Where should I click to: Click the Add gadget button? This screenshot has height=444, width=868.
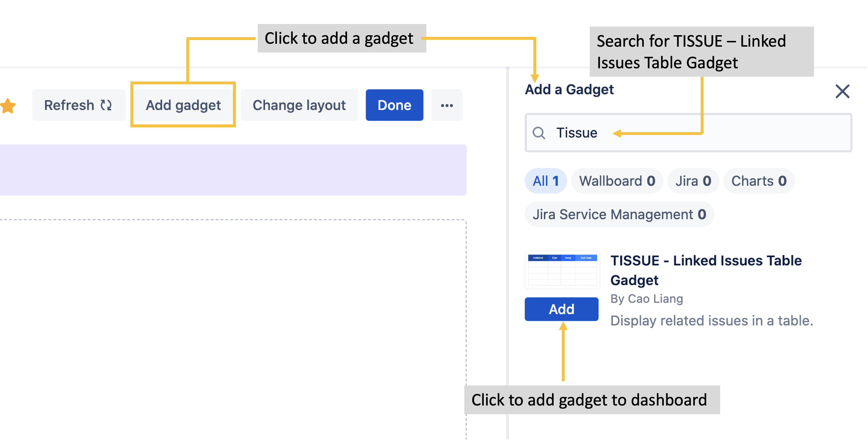point(183,105)
